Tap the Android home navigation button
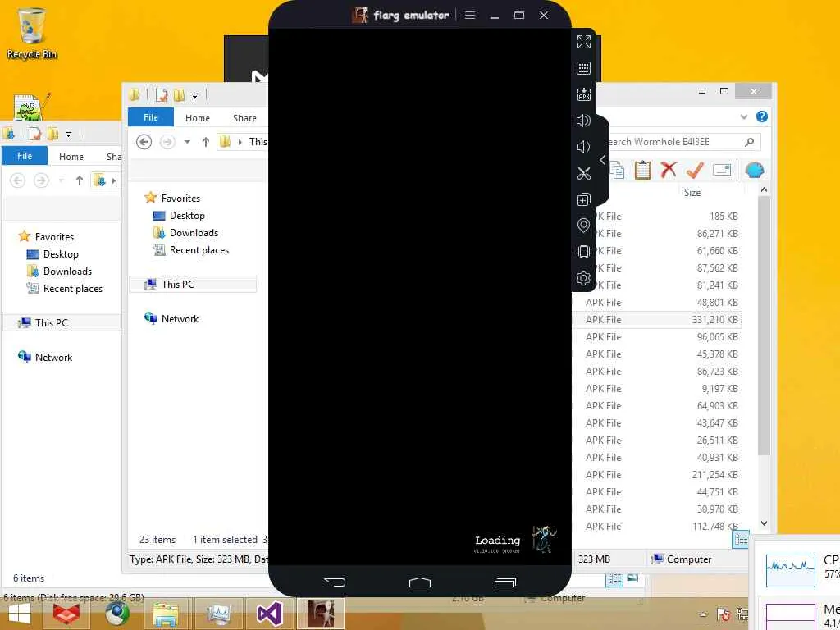Image resolution: width=840 pixels, height=630 pixels. [419, 582]
